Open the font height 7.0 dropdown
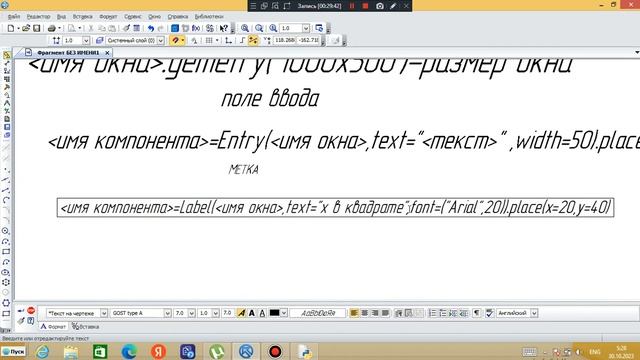This screenshot has height=360, width=640. [x=191, y=313]
